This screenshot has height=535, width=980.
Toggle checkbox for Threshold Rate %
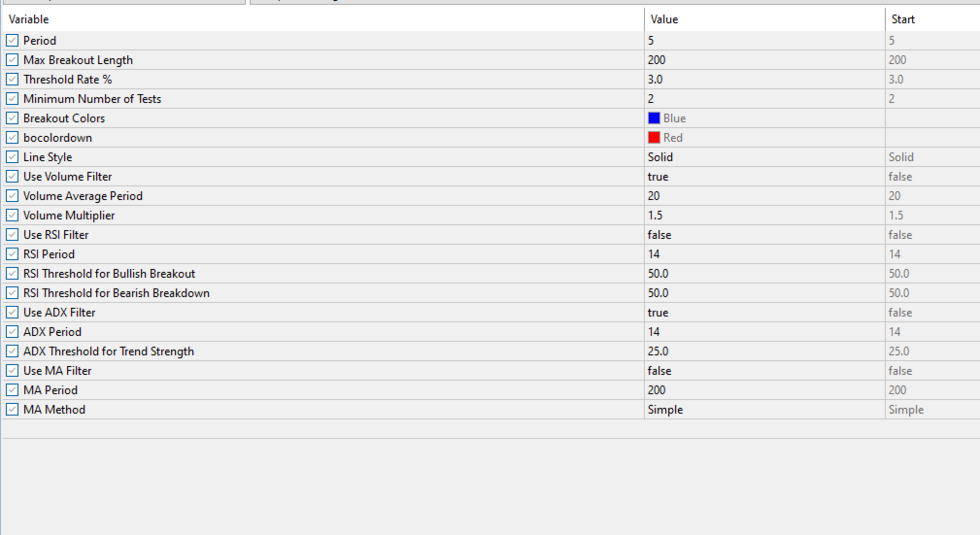(13, 80)
